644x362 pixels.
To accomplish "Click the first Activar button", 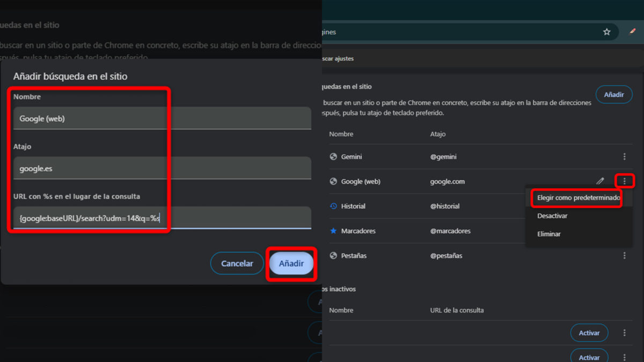I will (x=589, y=333).
